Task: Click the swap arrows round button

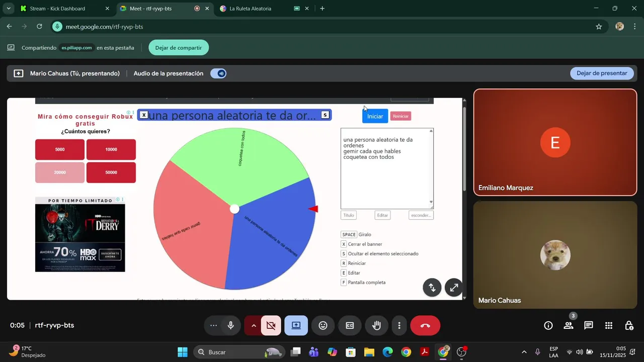Action: pos(432,288)
